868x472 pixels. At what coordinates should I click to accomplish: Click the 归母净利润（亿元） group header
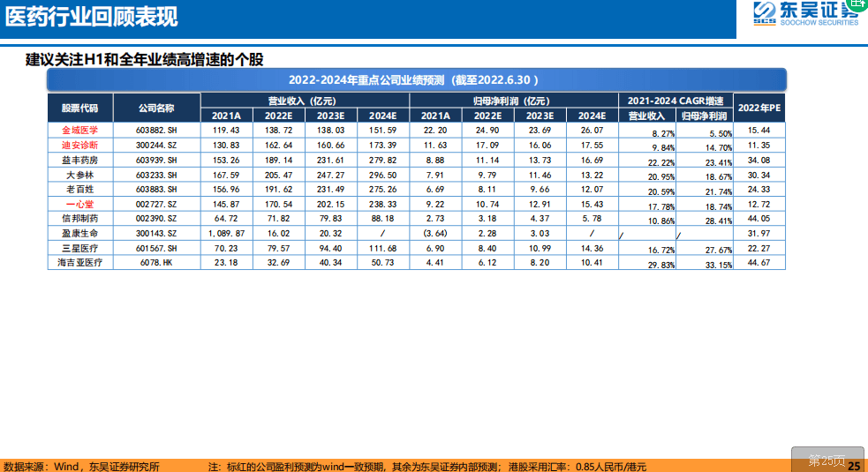coord(514,101)
